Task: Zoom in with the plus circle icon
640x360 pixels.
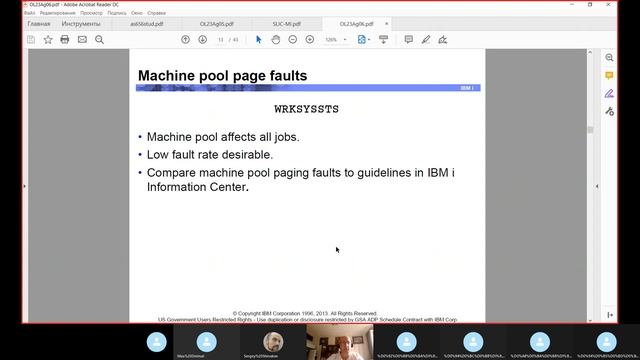Action: 310,40
